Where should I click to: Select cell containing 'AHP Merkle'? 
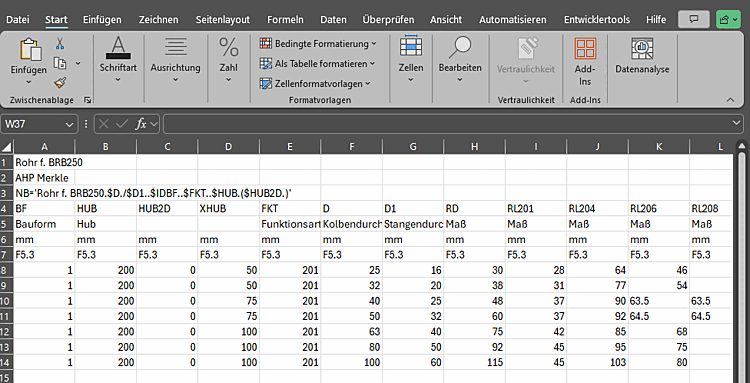click(x=44, y=177)
